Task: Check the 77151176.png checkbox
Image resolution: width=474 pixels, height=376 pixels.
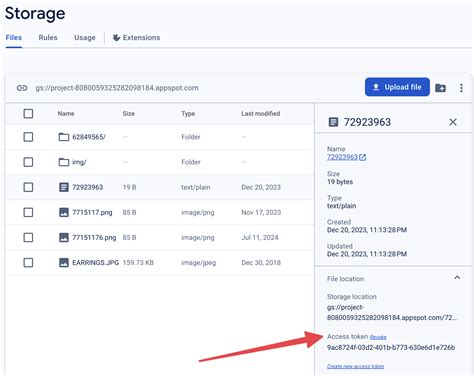Action: (x=28, y=237)
